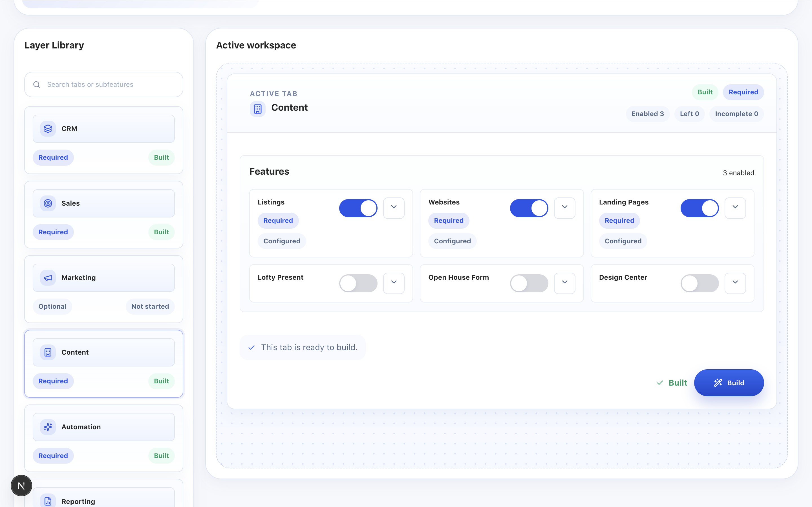Enable the Lofty Present toggle
Screen dimensions: 812x507
358,283
